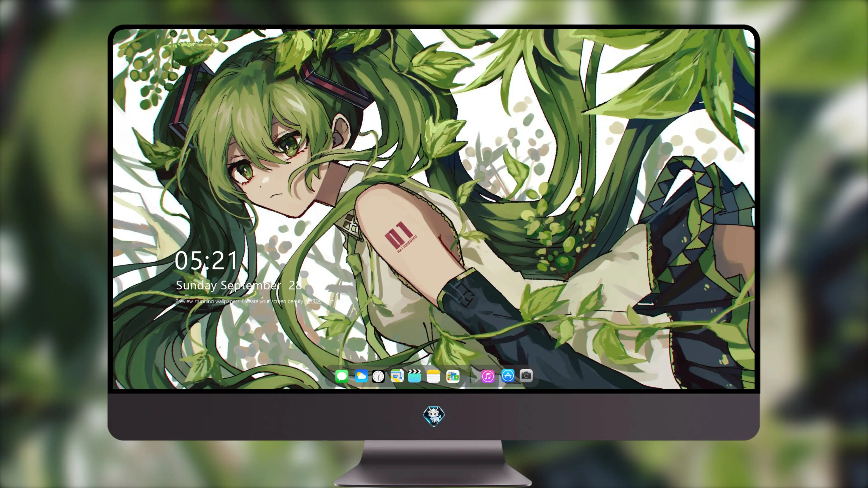Open the Weather app in the dock
Image resolution: width=868 pixels, height=488 pixels.
point(361,376)
